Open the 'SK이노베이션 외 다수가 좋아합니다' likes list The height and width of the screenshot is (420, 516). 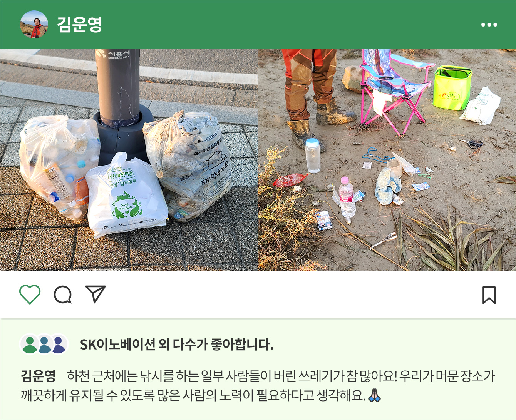(x=176, y=345)
